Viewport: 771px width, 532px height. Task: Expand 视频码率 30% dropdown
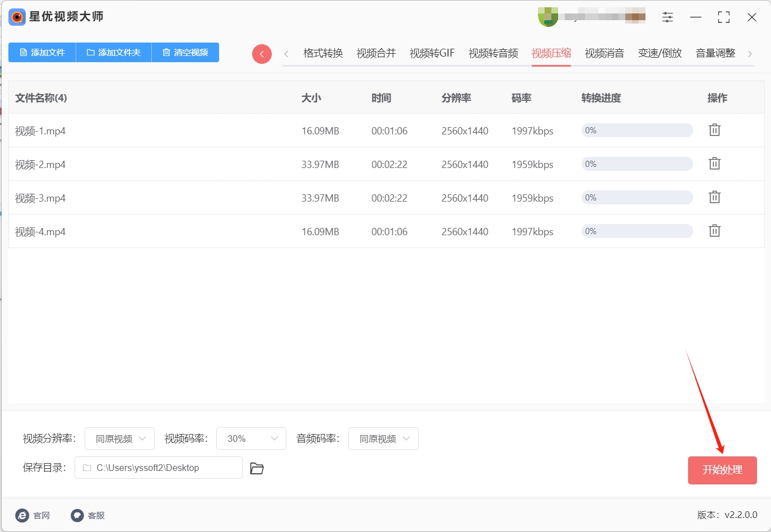[251, 438]
